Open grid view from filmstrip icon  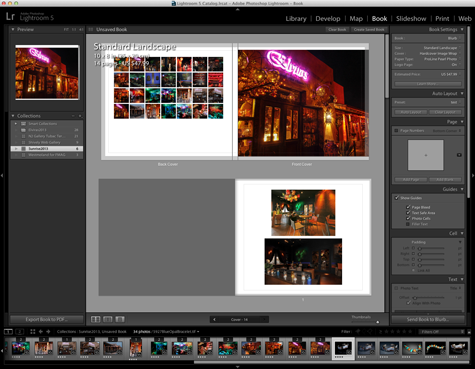point(32,331)
